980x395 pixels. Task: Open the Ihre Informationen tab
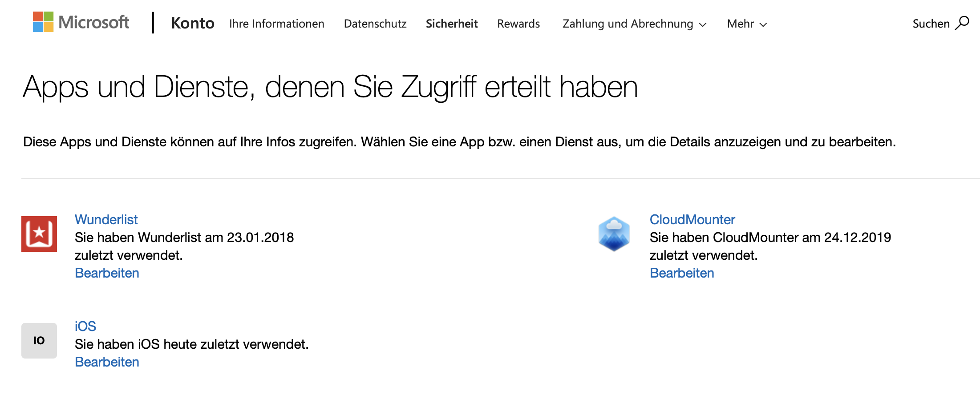(x=277, y=24)
